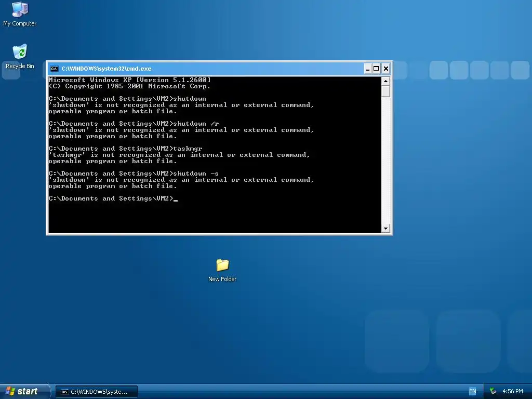
Task: Click the 'Microsoft Windows XP [Version 5.1.2600]' line
Action: pos(129,80)
